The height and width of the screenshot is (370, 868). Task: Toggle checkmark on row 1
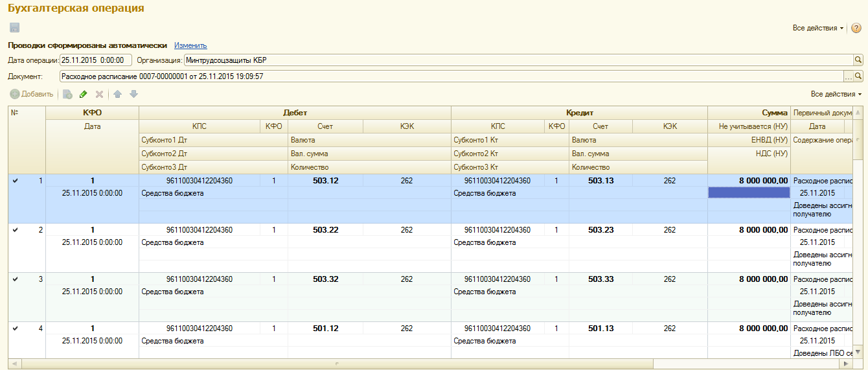click(x=15, y=181)
